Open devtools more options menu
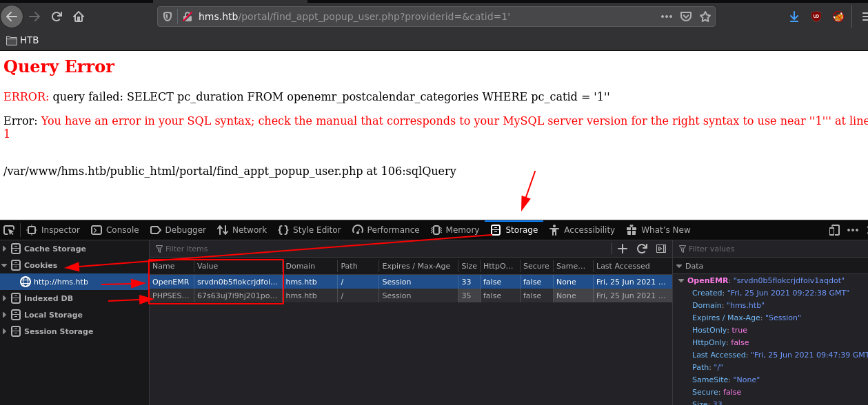Viewport: 868px width, 405px height. [854, 230]
